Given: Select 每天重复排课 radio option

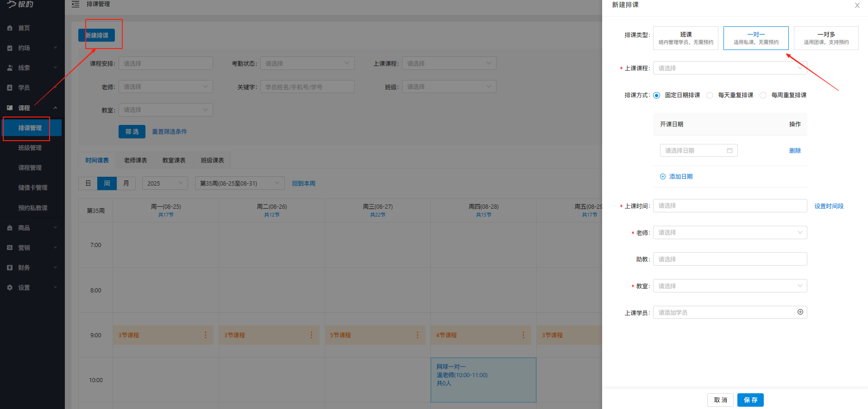Looking at the screenshot, I should (710, 95).
